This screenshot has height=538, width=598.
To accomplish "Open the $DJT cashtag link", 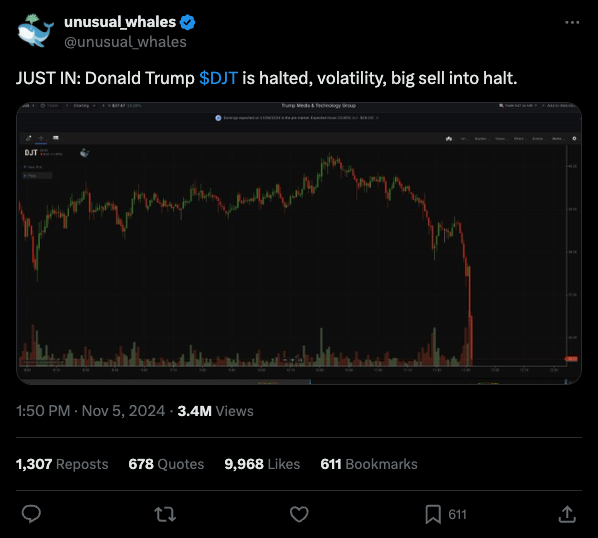I will point(219,78).
